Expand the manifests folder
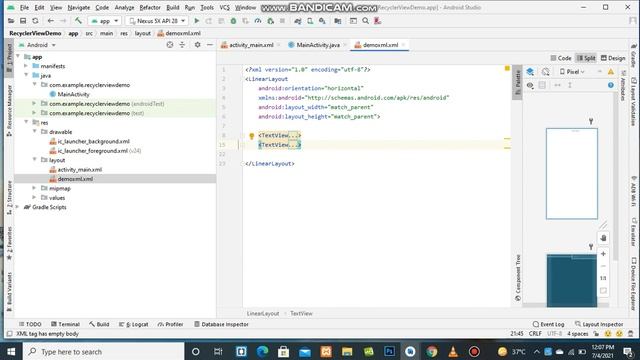Image resolution: width=640 pixels, height=360 pixels. click(x=26, y=66)
